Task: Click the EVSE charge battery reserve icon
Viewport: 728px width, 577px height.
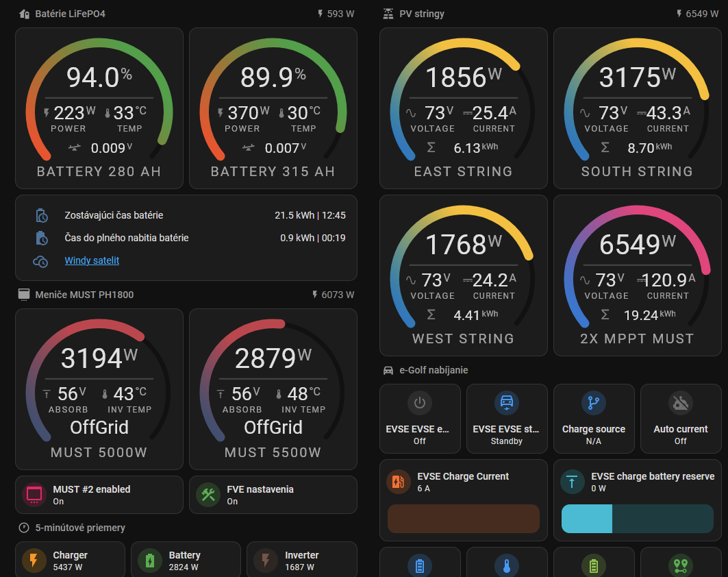Action: click(572, 482)
